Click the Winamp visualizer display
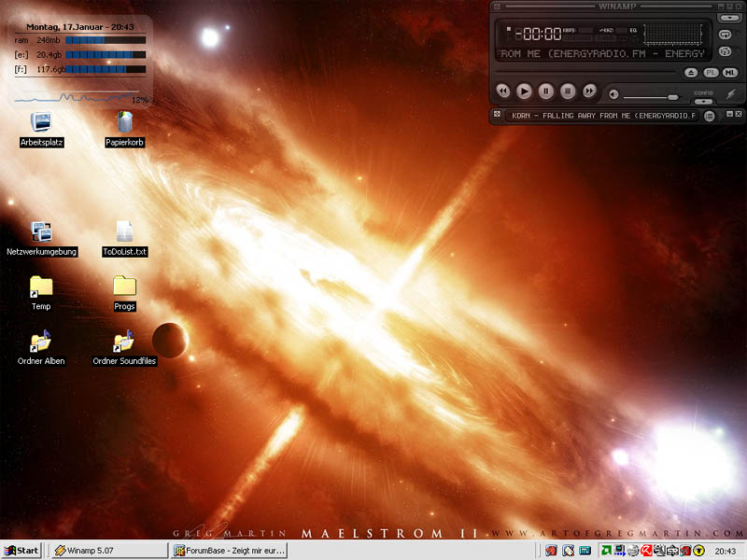 672,35
